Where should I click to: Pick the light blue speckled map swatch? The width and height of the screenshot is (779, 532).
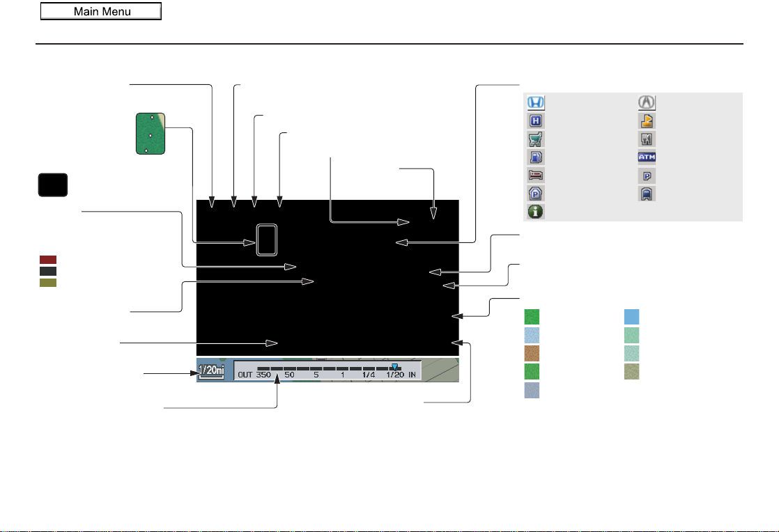click(532, 335)
